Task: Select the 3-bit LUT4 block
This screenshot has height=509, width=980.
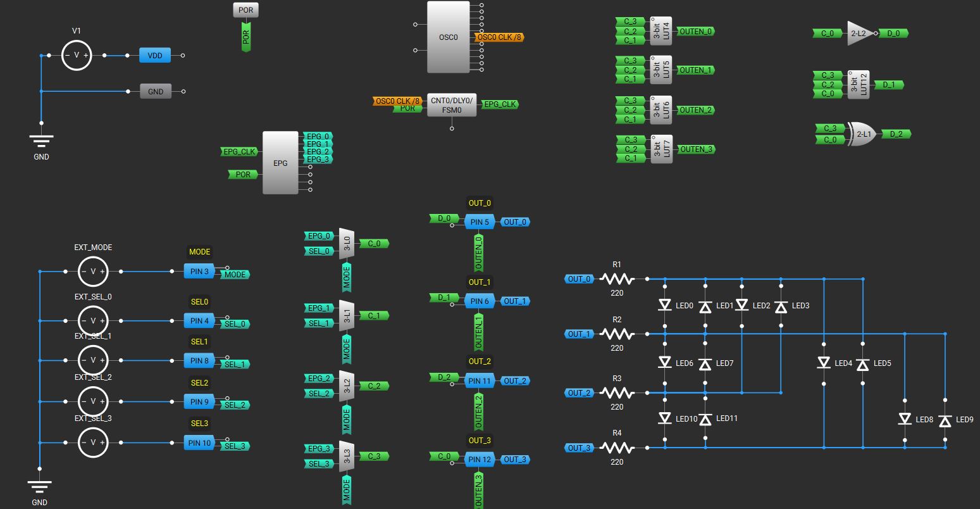Action: click(661, 31)
